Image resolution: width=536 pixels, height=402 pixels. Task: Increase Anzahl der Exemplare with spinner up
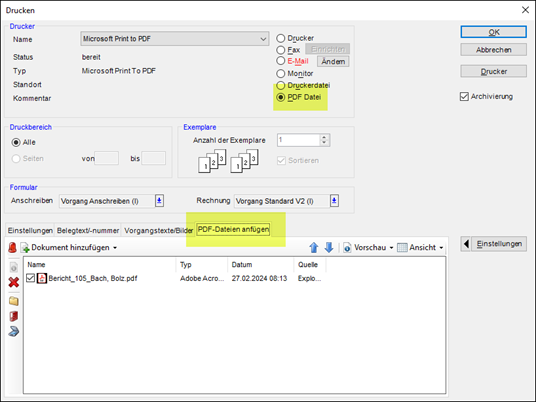[x=324, y=137]
